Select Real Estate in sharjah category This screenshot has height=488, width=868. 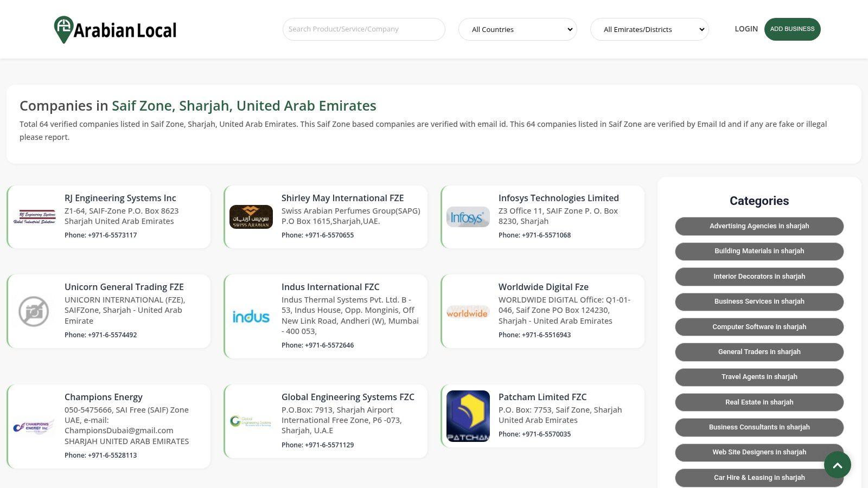pos(759,402)
